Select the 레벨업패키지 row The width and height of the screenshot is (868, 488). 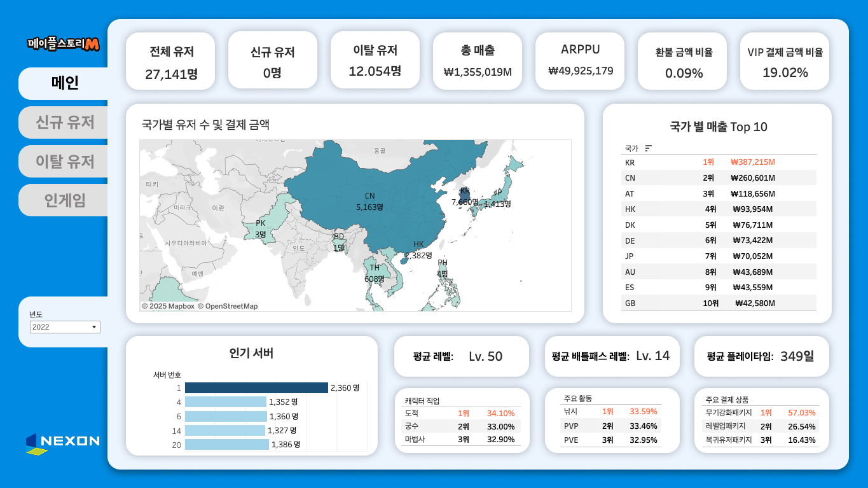click(x=761, y=426)
